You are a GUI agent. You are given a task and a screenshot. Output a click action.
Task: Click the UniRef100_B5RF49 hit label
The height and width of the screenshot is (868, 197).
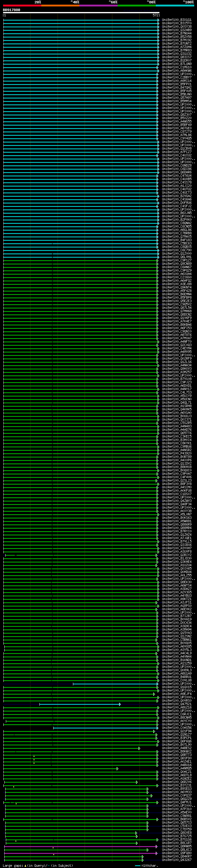click(177, 125)
